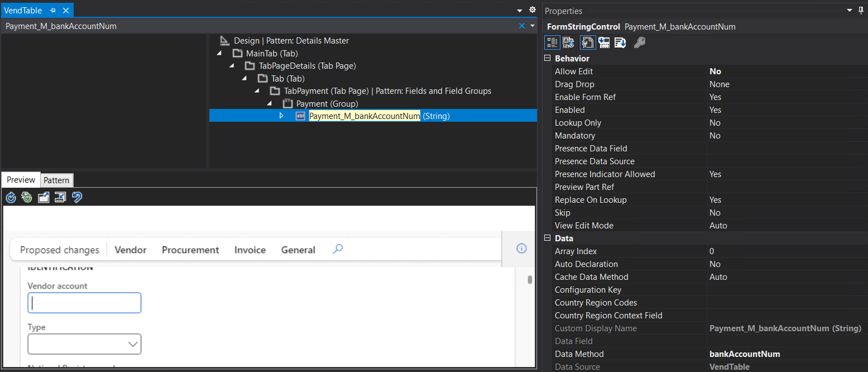Screen dimensions: 868x372
Task: Click the blue refresh preview icon
Action: click(11, 197)
